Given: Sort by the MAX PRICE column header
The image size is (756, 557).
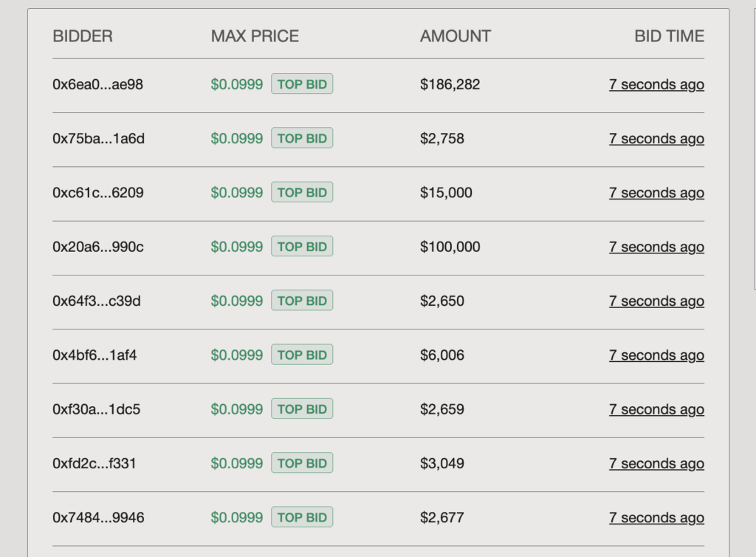Looking at the screenshot, I should [x=255, y=36].
